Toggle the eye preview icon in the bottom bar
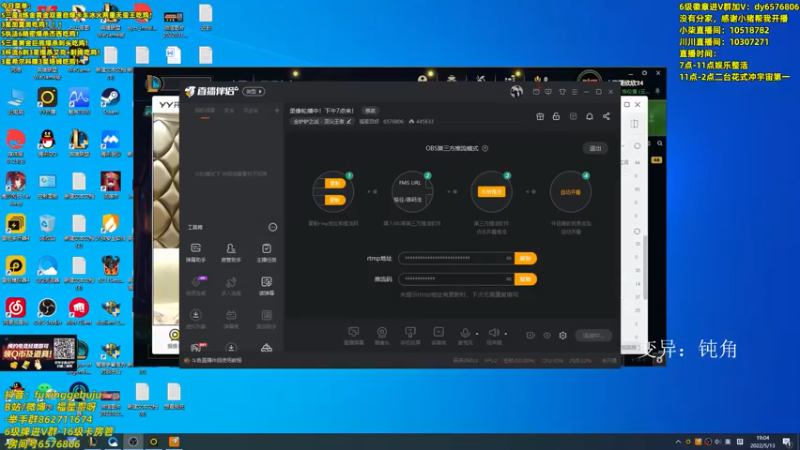 pos(547,336)
